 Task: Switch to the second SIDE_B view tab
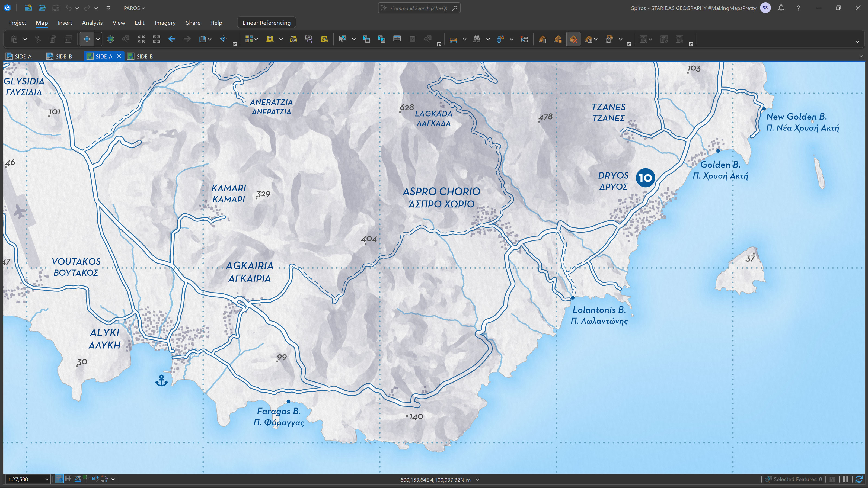(140, 56)
